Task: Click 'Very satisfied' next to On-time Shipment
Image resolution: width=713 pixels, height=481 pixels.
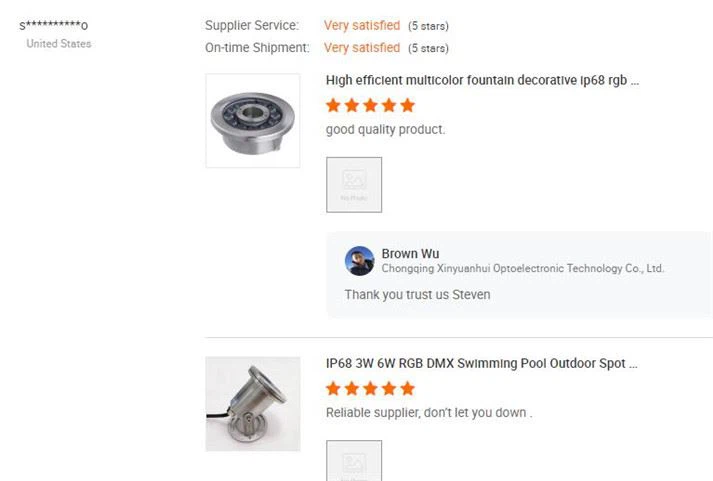Action: [362, 48]
